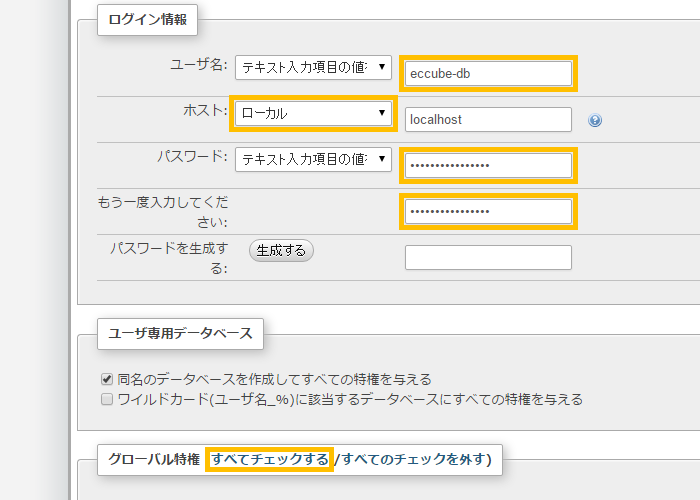Open the ユーザ名 input type dropdown
The width and height of the screenshot is (700, 500).
point(313,68)
